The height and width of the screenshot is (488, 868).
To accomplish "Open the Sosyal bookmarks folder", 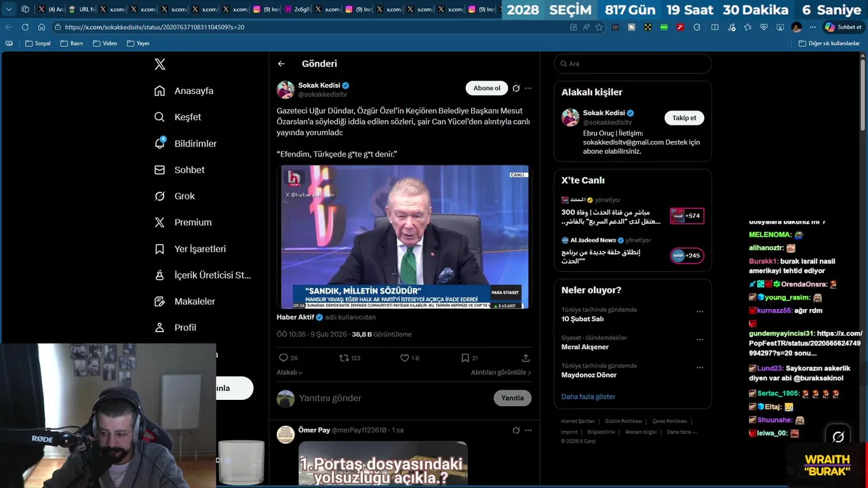I will tap(38, 43).
